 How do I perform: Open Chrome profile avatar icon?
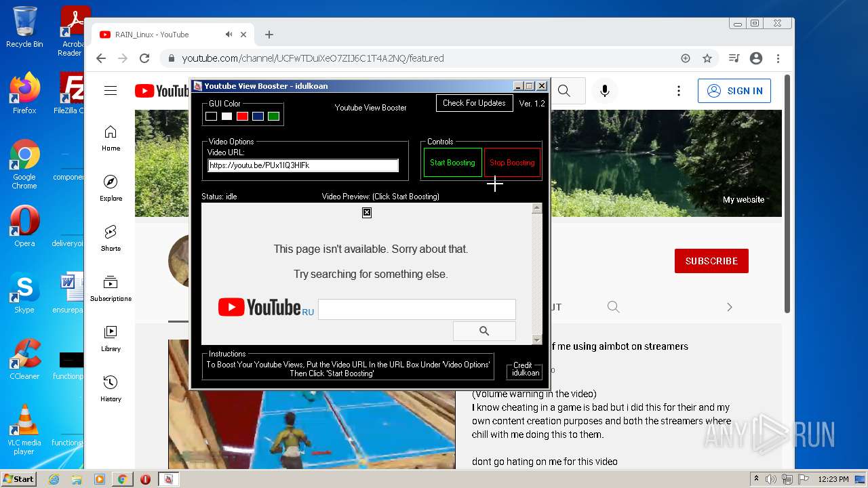[x=756, y=58]
